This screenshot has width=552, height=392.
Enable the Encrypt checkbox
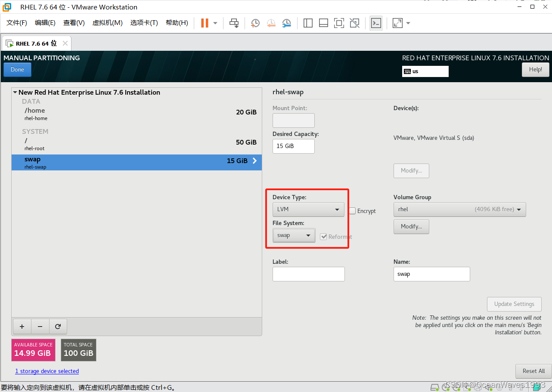coord(353,211)
